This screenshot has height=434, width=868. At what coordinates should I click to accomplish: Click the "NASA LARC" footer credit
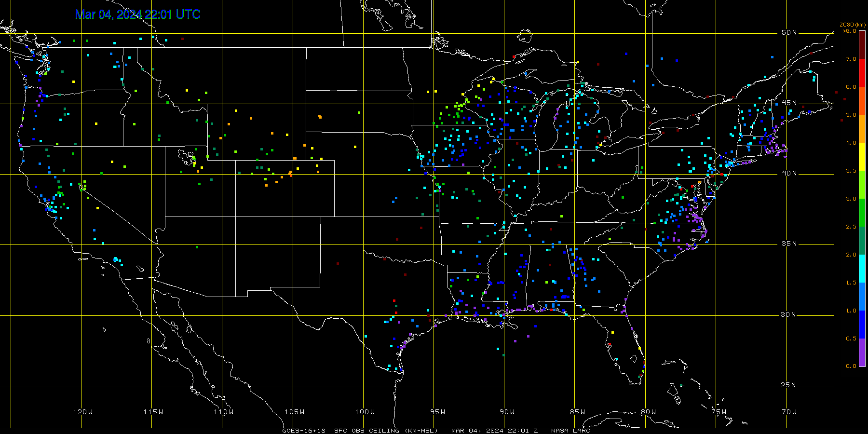pos(571,431)
